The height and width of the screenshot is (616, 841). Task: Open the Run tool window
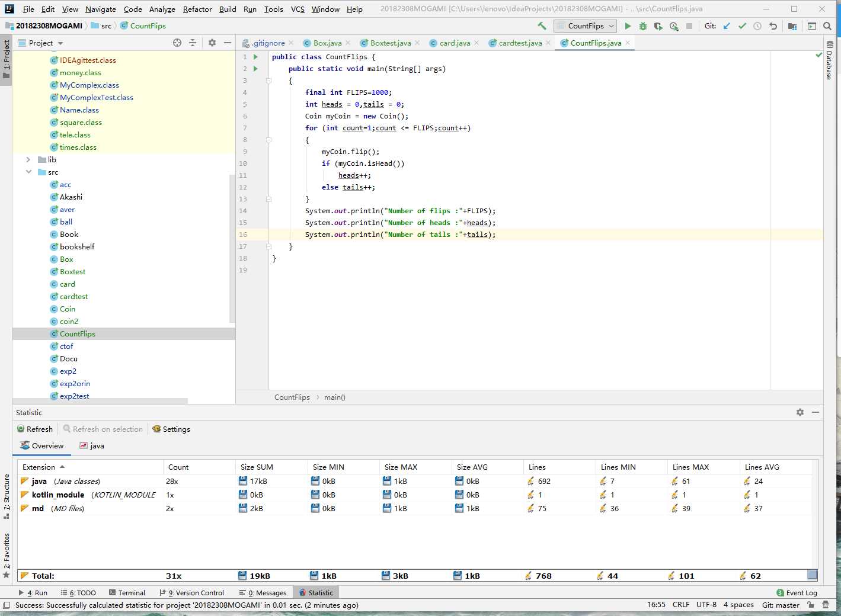[x=33, y=592]
